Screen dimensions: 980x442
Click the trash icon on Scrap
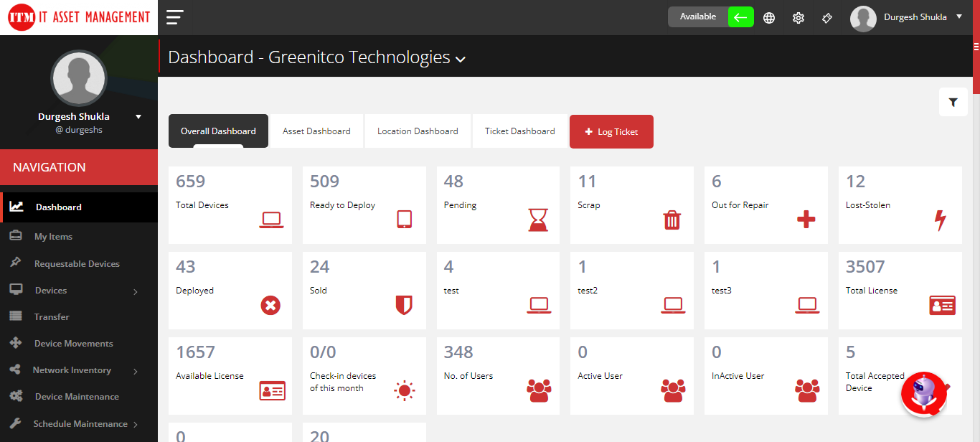[672, 220]
